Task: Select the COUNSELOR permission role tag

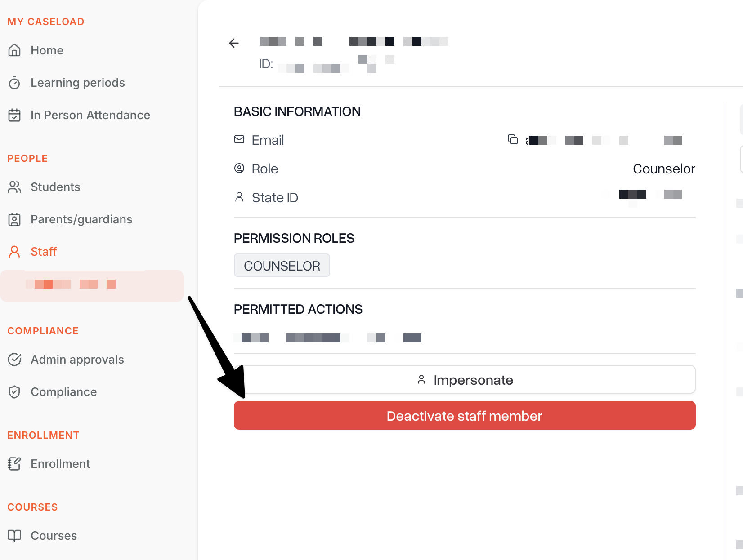Action: [282, 266]
